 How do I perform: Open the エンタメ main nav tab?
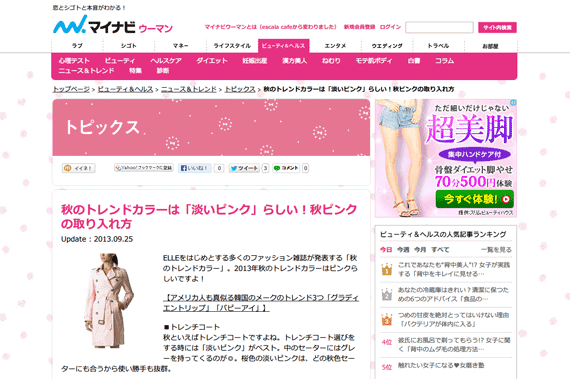335,46
